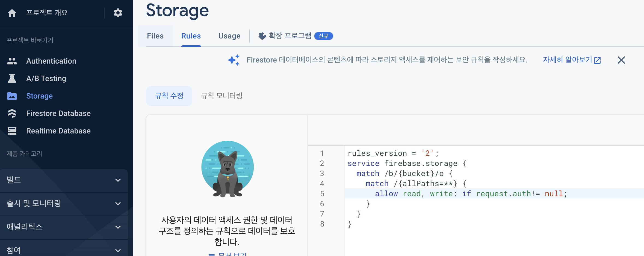Expand the 애널리틱스 category
Viewport: 644px width, 256px height.
[64, 227]
